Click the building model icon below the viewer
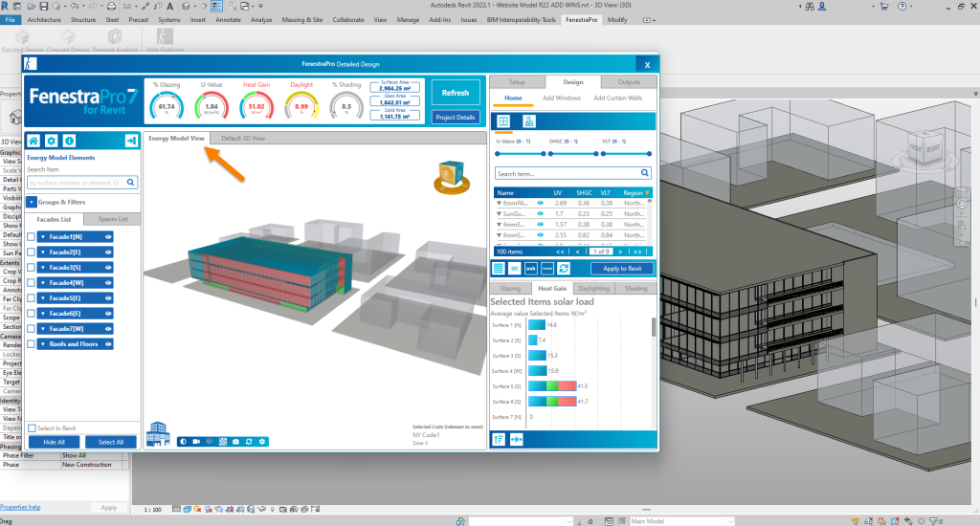 click(x=158, y=433)
